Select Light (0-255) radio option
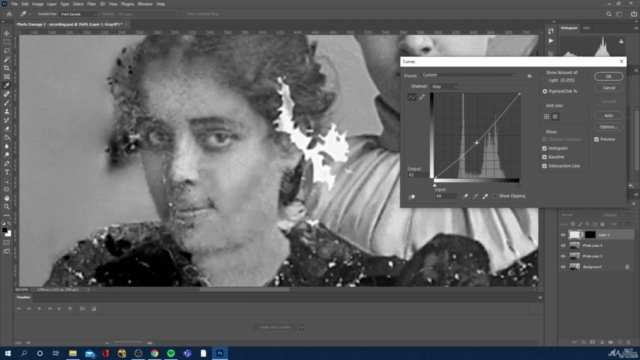This screenshot has height=360, width=640. pyautogui.click(x=544, y=80)
